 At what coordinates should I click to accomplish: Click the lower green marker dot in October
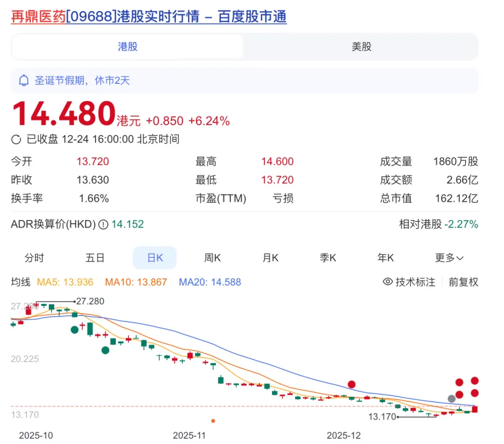pyautogui.click(x=105, y=350)
